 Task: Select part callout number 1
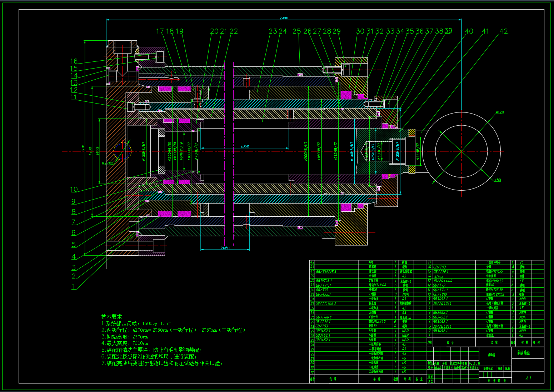[x=73, y=287]
